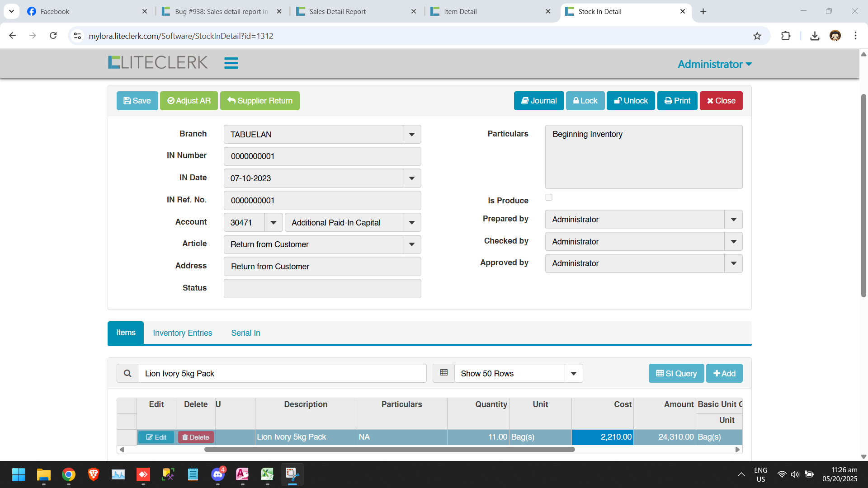868x488 pixels.
Task: Bookmark this page with the star icon
Action: click(x=757, y=36)
